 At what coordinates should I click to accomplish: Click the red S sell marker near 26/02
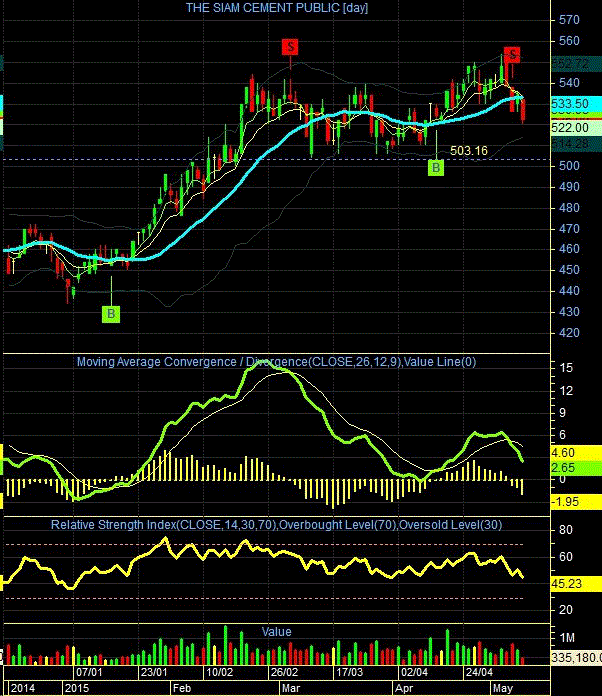[x=290, y=47]
